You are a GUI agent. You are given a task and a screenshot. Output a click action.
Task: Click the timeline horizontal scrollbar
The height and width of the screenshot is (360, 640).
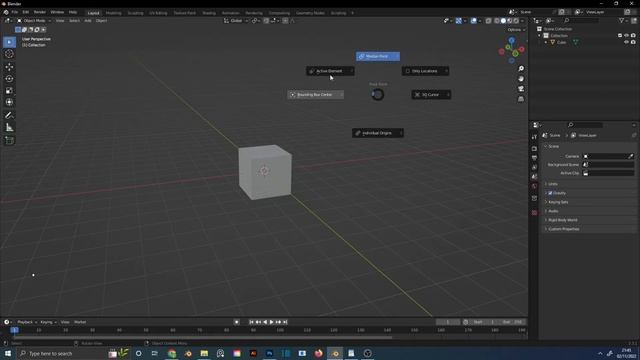(202, 338)
